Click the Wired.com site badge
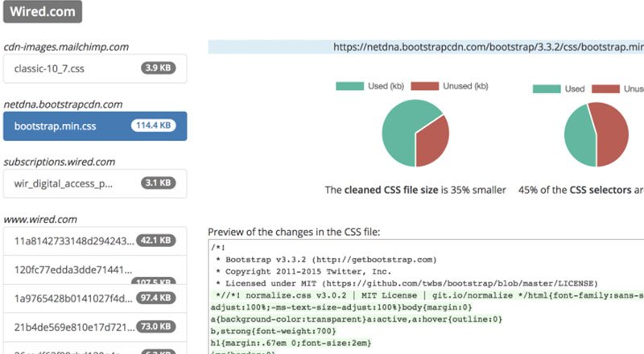The height and width of the screenshot is (354, 644). tap(43, 12)
